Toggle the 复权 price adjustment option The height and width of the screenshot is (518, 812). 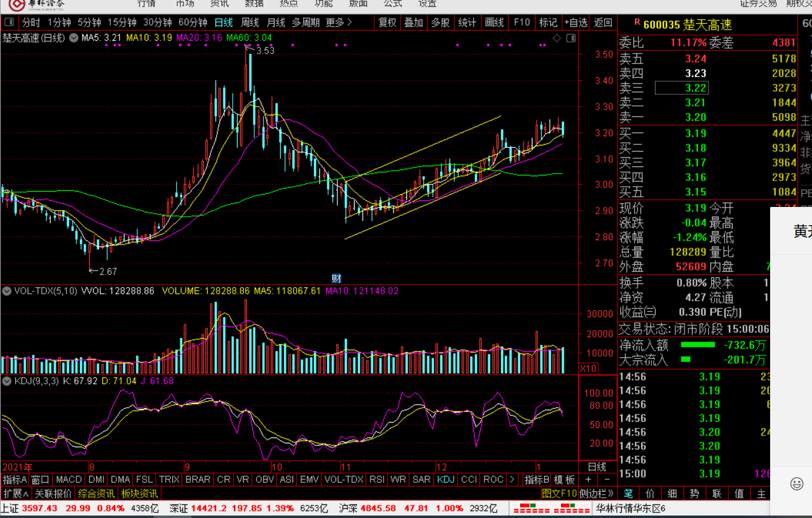pyautogui.click(x=387, y=23)
